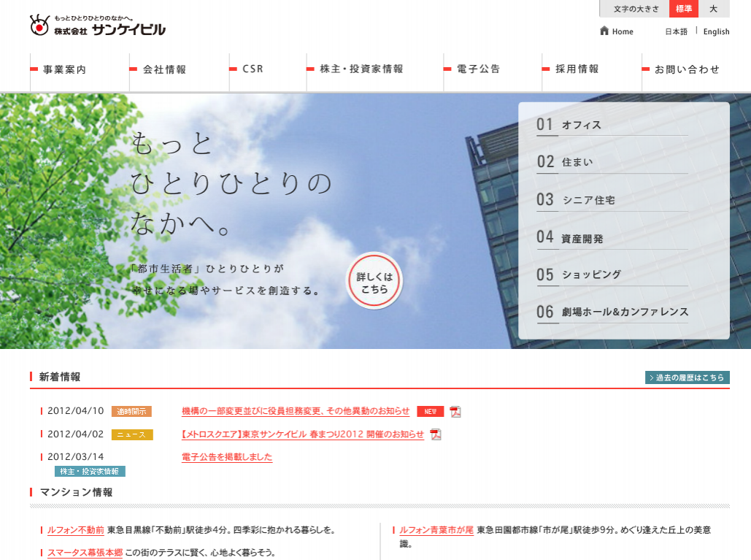Open the ルフォン不動前 mansion link
The height and width of the screenshot is (560, 751).
tap(76, 530)
